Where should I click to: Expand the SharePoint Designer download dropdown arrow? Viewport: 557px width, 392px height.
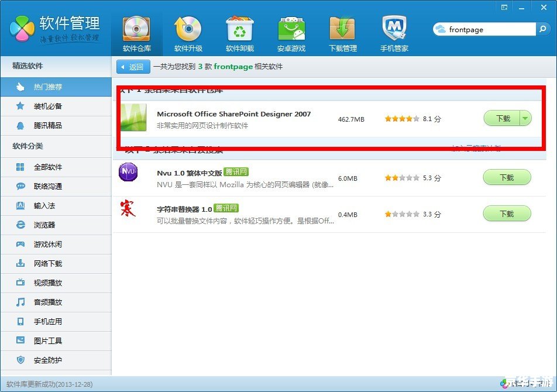coord(526,118)
